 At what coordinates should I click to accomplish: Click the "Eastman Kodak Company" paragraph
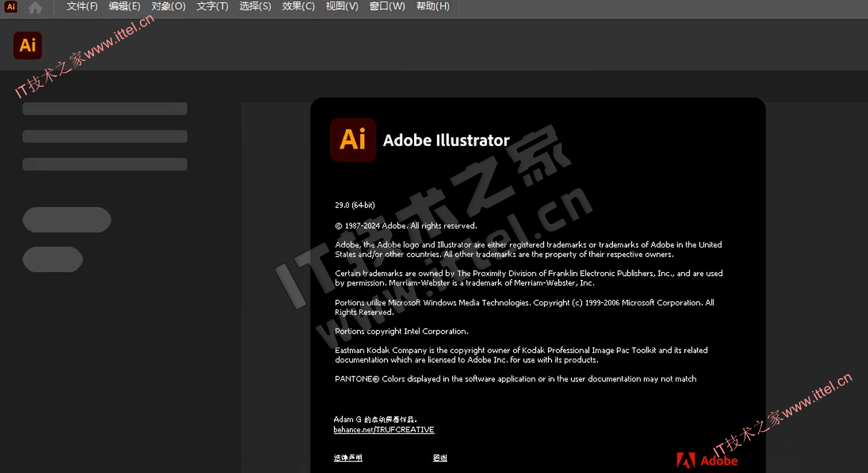[521, 355]
